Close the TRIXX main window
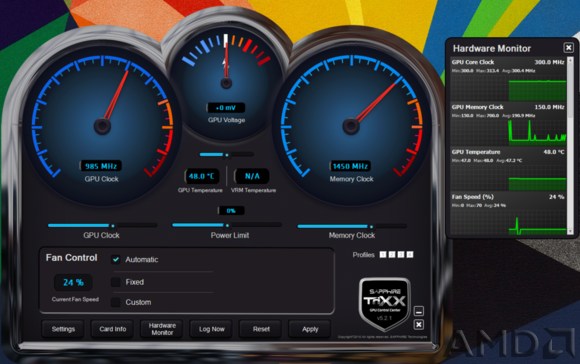The height and width of the screenshot is (364, 580). (x=419, y=325)
